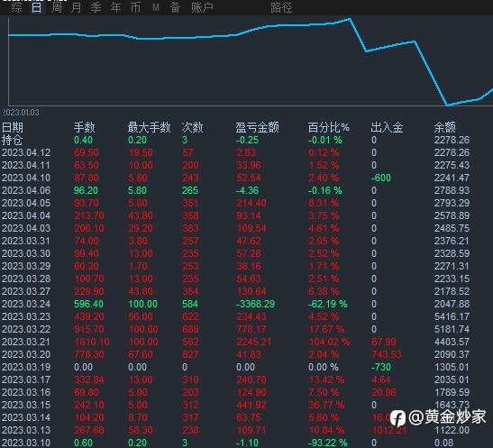Select the 2023.03.30 date row
Viewport: 493px width, 448px height.
click(x=26, y=253)
